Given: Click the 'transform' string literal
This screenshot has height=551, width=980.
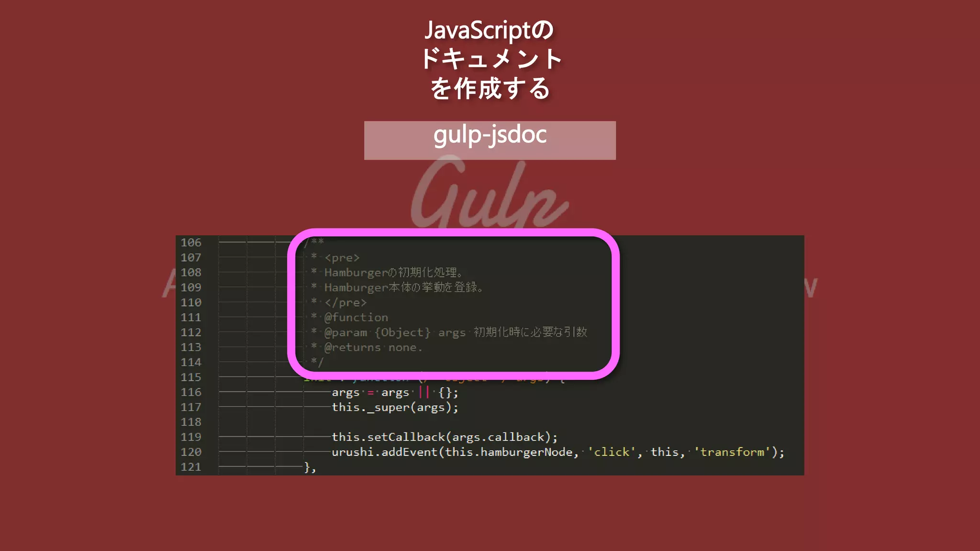Looking at the screenshot, I should click(732, 452).
